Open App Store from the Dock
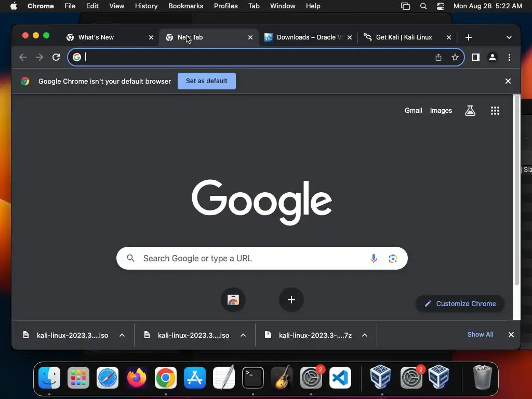This screenshot has width=532, height=399. [x=195, y=378]
